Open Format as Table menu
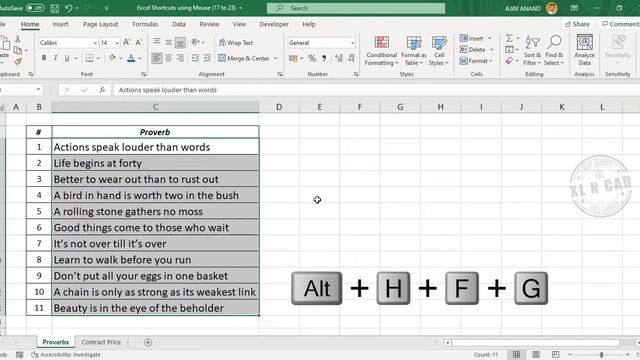This screenshot has width=640, height=360. click(413, 51)
